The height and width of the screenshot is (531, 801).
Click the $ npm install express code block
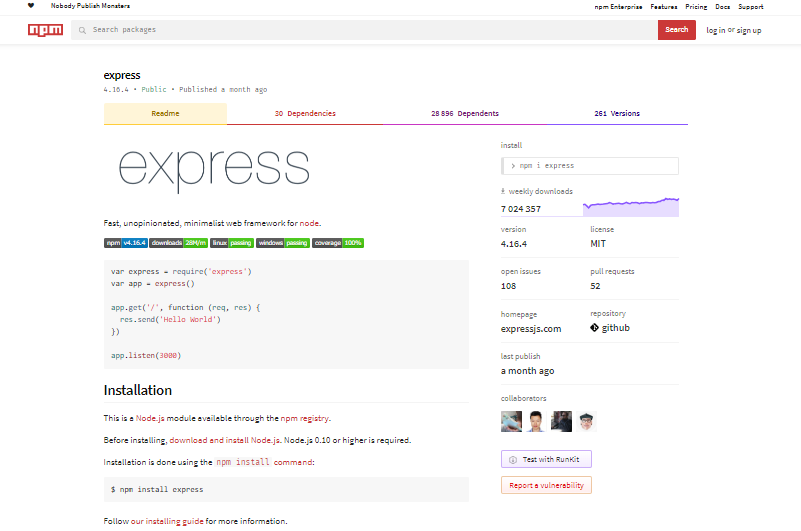[x=286, y=489]
